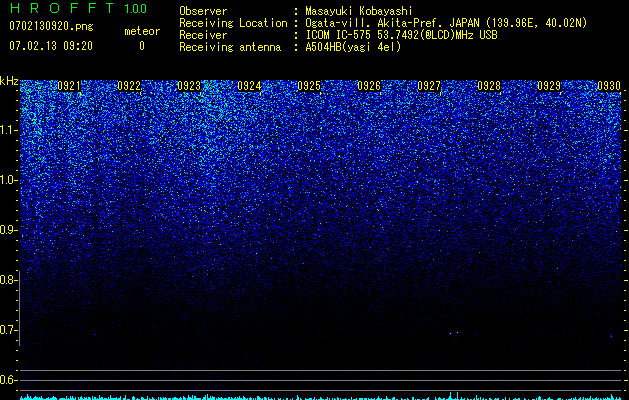Select the A504HB(yagi 4el) antenna text
Viewport: 629px width, 400px height.
tap(353, 47)
